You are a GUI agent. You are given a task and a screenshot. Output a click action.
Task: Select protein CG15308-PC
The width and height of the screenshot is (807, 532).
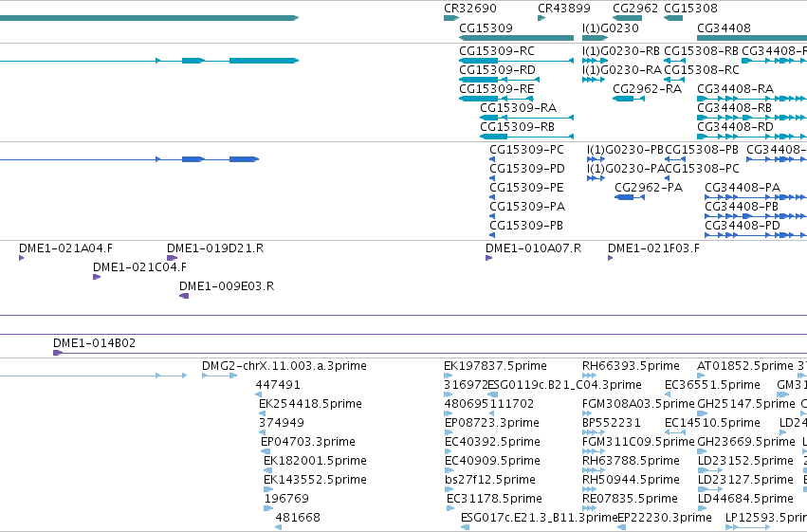[667, 178]
